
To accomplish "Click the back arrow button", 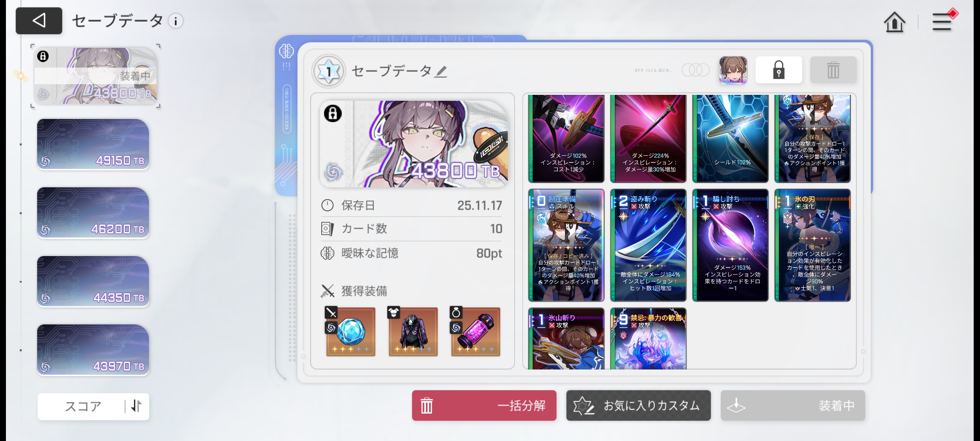I will point(39,21).
